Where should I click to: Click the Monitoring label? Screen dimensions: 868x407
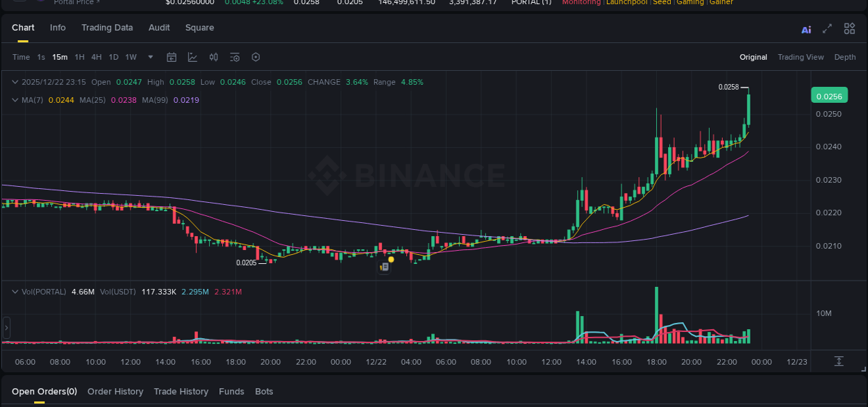(581, 3)
